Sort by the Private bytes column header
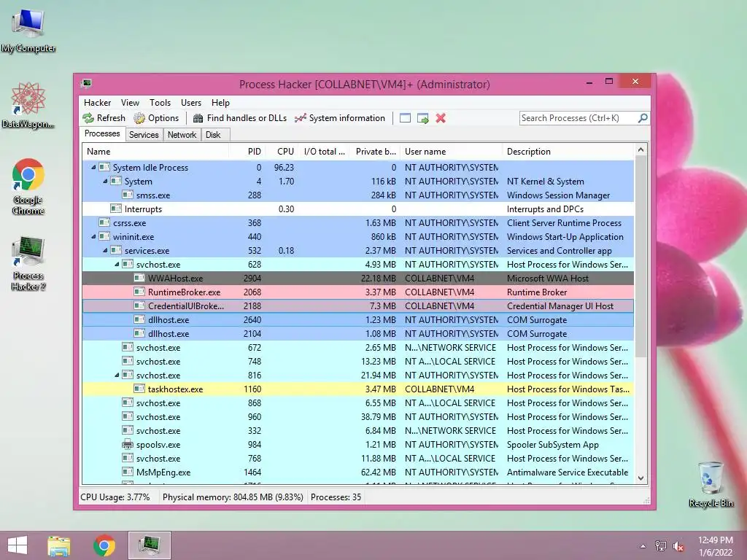 click(376, 152)
